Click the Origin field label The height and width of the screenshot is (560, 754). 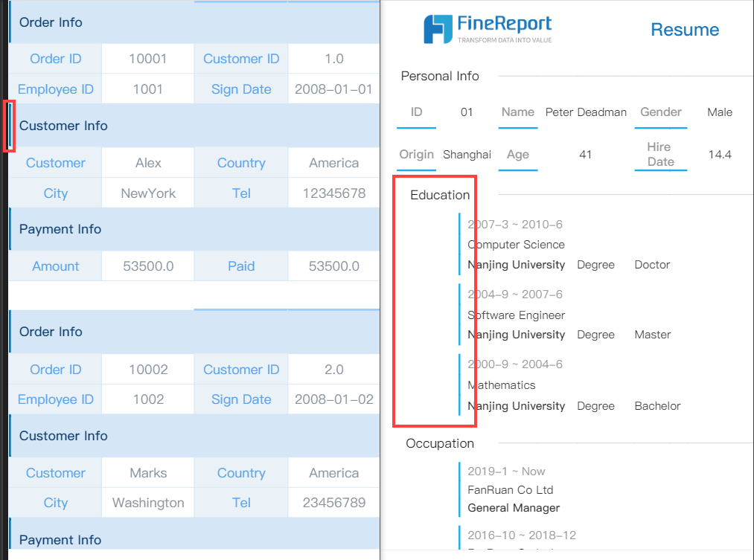[x=416, y=155]
